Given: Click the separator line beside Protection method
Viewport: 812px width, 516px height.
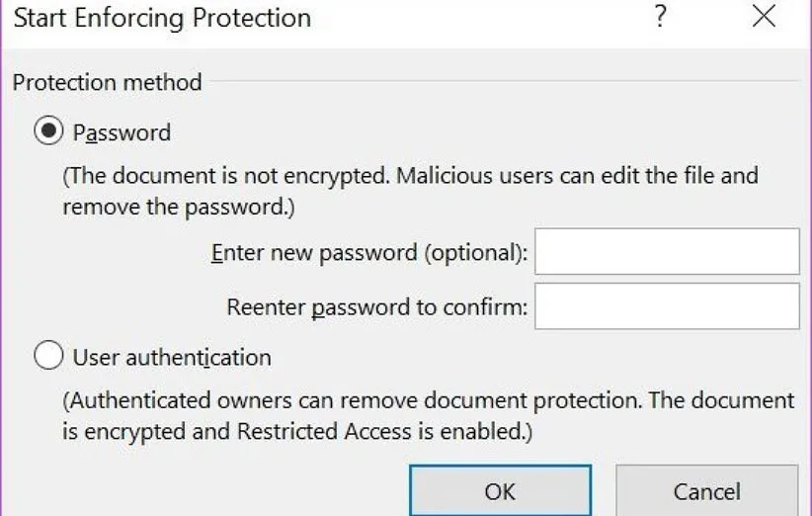Looking at the screenshot, I should pyautogui.click(x=504, y=82).
